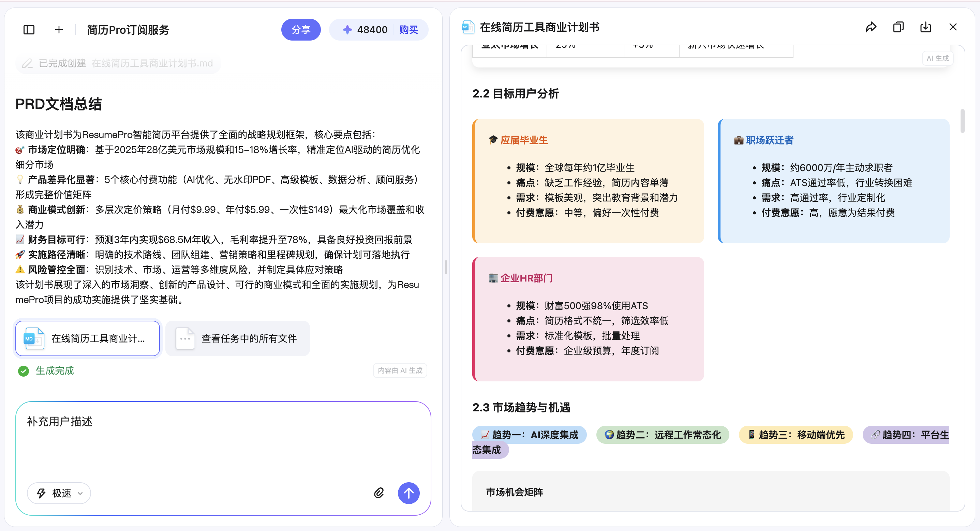Viewport: 980px width, 531px height.
Task: Click the sparkle credits icon
Action: [347, 30]
